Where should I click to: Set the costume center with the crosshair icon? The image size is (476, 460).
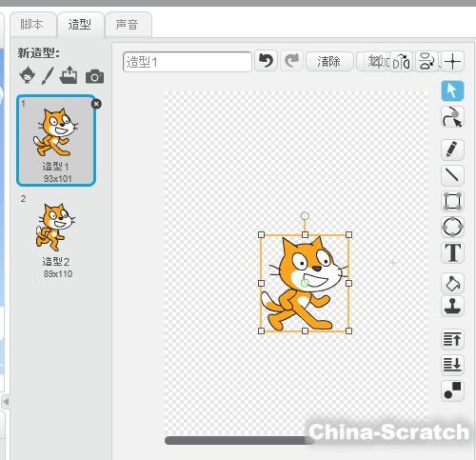point(453,61)
